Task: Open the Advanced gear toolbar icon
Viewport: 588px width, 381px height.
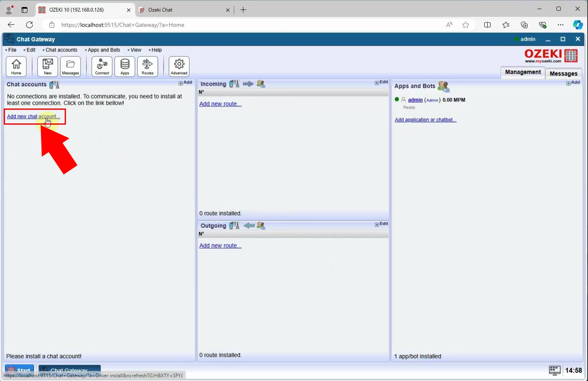Action: (x=179, y=66)
